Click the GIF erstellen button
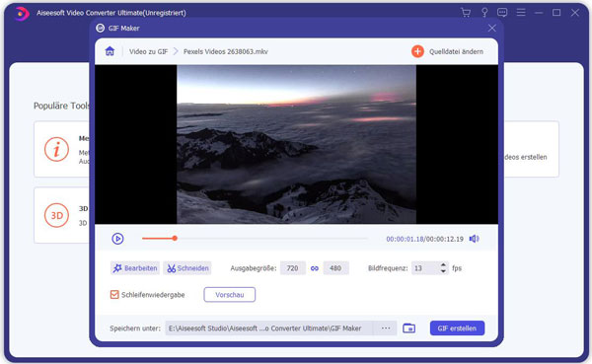The height and width of the screenshot is (364, 592). [x=457, y=328]
